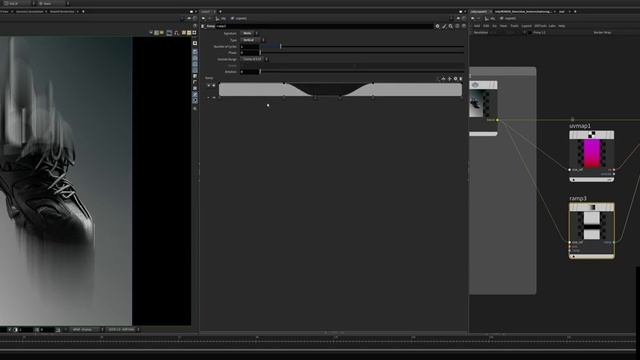Click the rightmost icon above the ramp editor
The image size is (640, 360).
[x=461, y=78]
